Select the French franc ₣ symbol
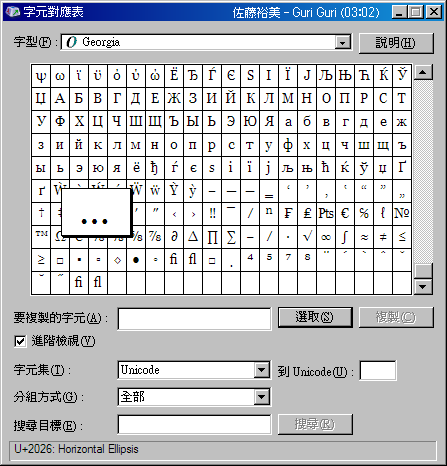 288,214
